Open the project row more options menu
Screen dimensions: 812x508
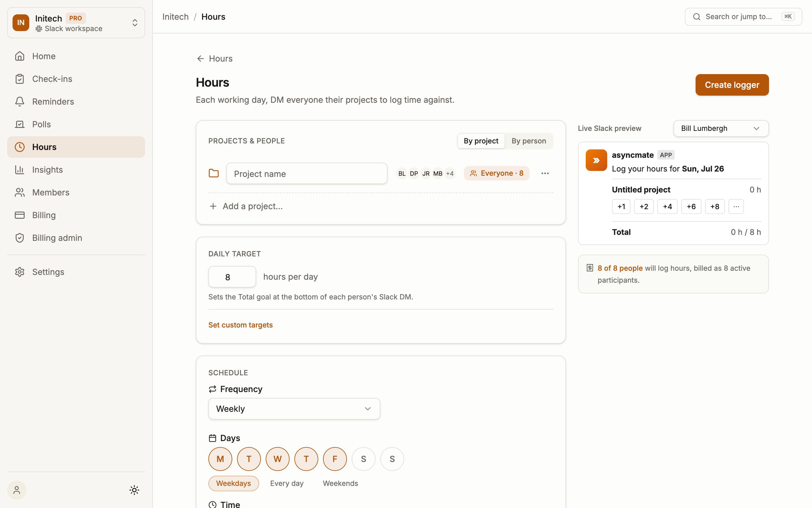[545, 173]
